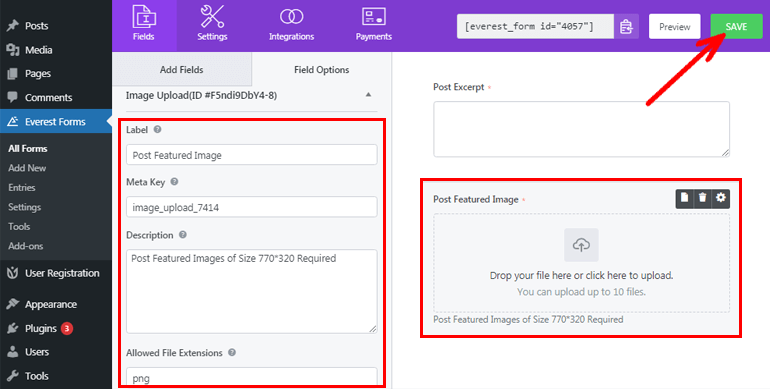Select the 'Post Excerpt' preview label
This screenshot has width=770, height=389.
(x=459, y=87)
